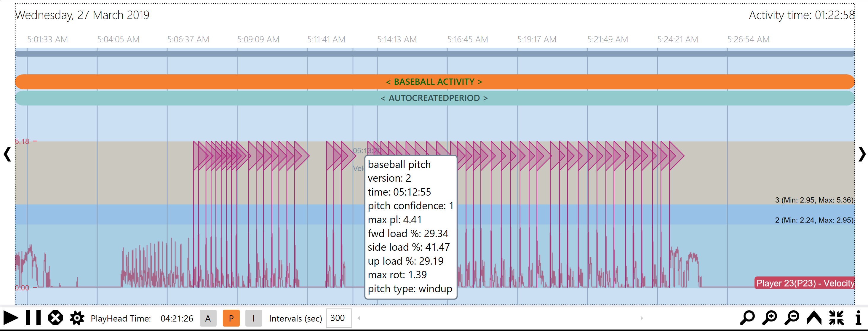Click the scrollbar left arrow

click(x=359, y=318)
